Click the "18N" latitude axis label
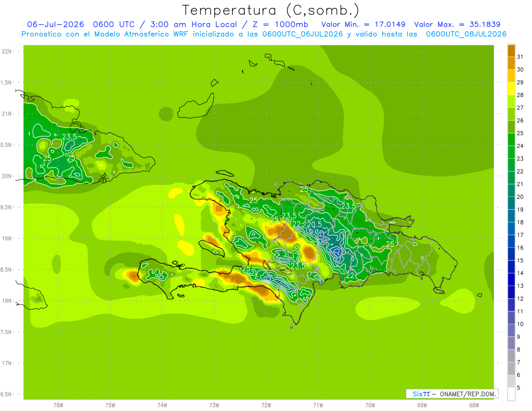 8,301
